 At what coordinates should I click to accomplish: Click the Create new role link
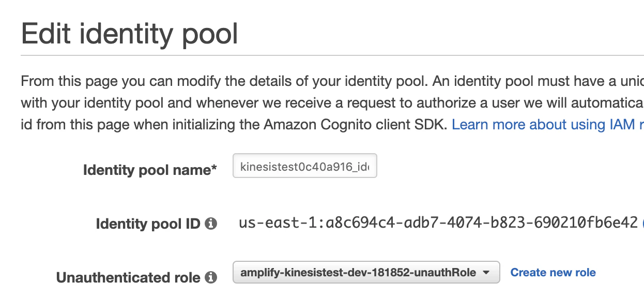point(553,273)
